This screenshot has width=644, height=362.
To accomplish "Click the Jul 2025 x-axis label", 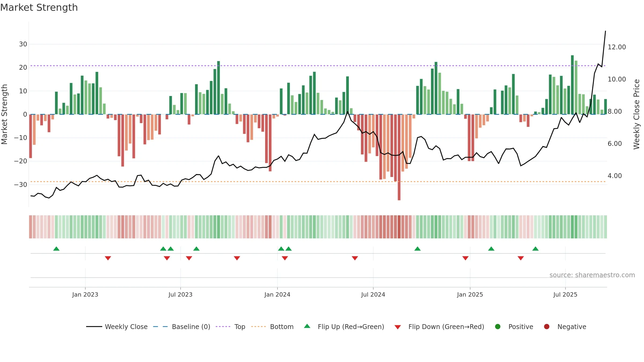I will coord(565,294).
